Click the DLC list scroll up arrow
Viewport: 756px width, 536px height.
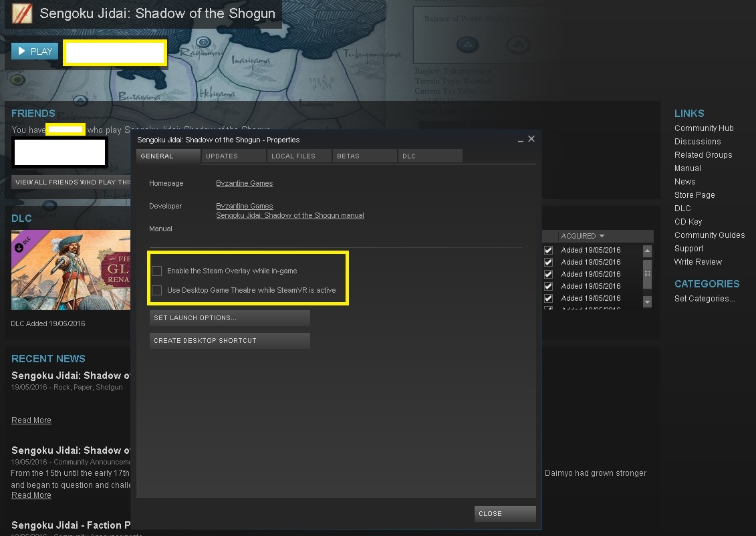click(x=648, y=251)
